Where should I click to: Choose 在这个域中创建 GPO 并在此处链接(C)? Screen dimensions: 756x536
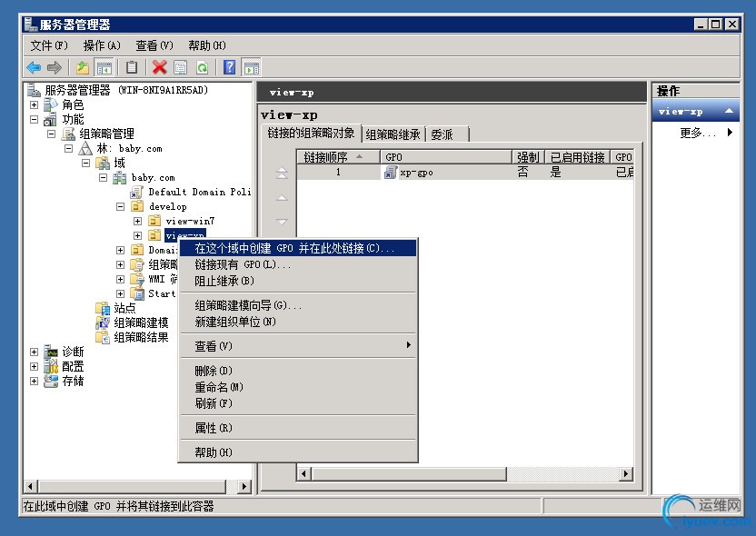coord(297,248)
